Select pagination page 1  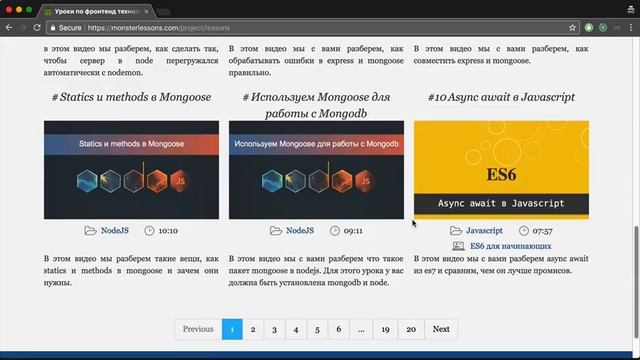(x=232, y=329)
